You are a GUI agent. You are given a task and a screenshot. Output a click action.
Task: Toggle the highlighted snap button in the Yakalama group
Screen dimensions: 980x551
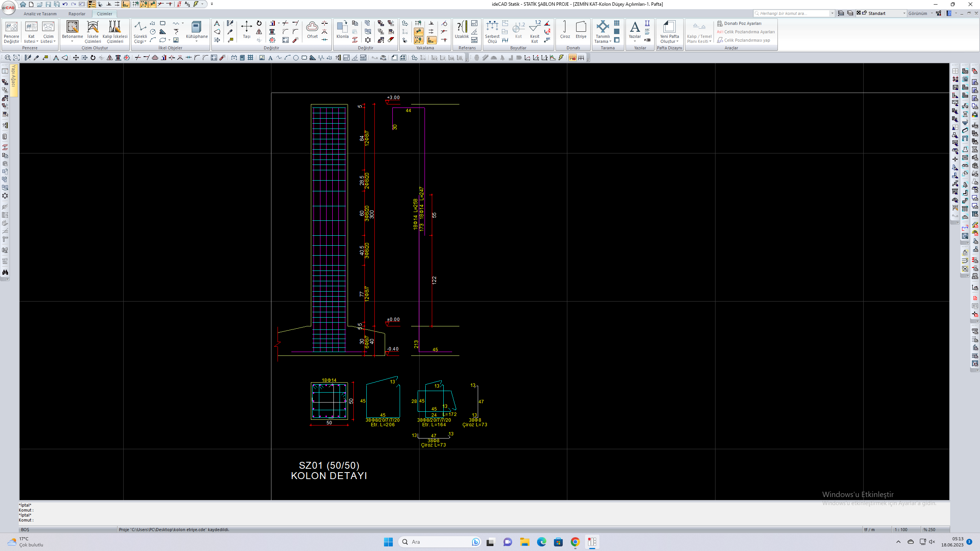point(419,31)
